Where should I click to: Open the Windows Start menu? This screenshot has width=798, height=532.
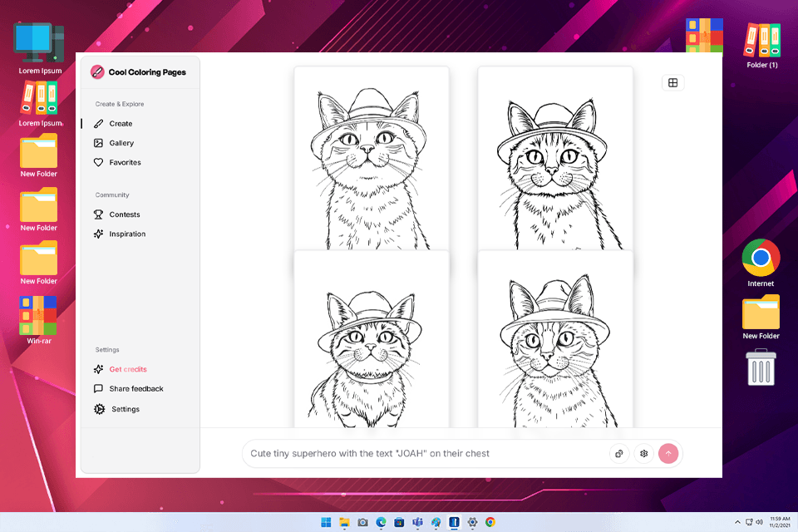(x=326, y=522)
